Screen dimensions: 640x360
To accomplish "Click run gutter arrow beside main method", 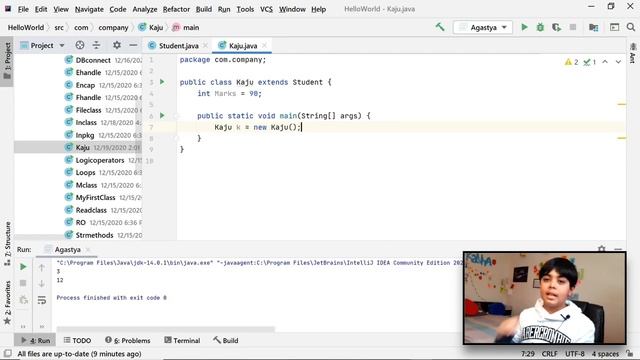I will [x=162, y=116].
